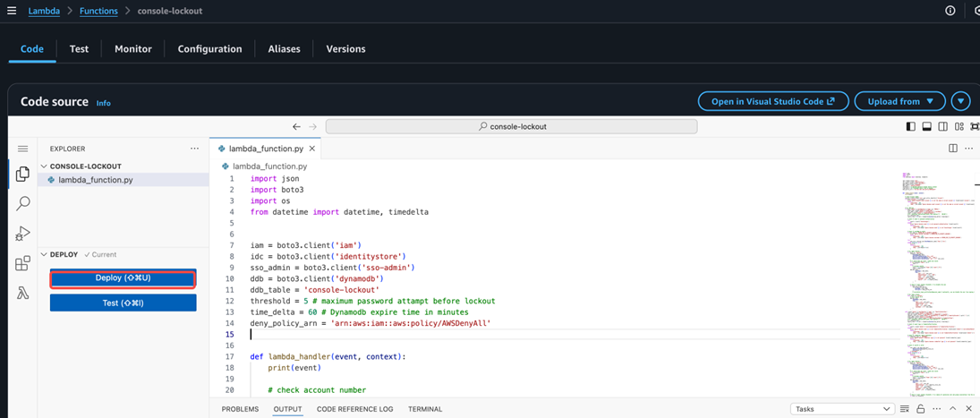
Task: Toggle the output auto-scroll lock
Action: [x=920, y=409]
